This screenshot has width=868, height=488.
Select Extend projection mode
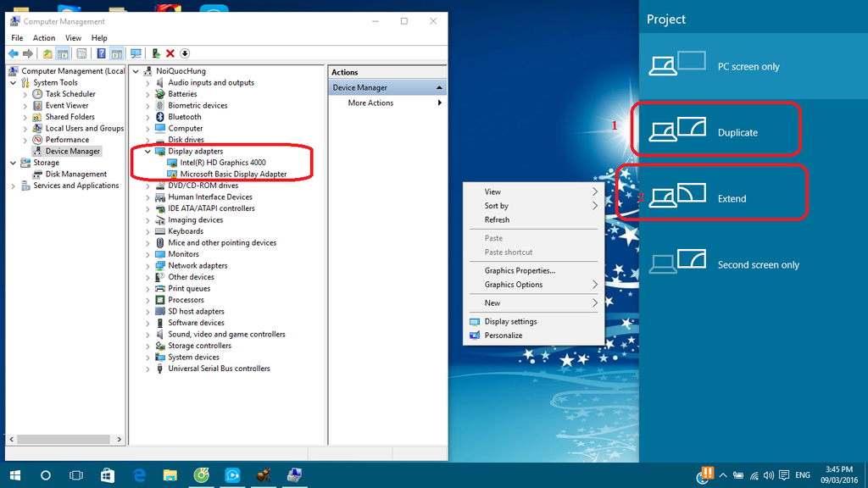[x=754, y=198]
